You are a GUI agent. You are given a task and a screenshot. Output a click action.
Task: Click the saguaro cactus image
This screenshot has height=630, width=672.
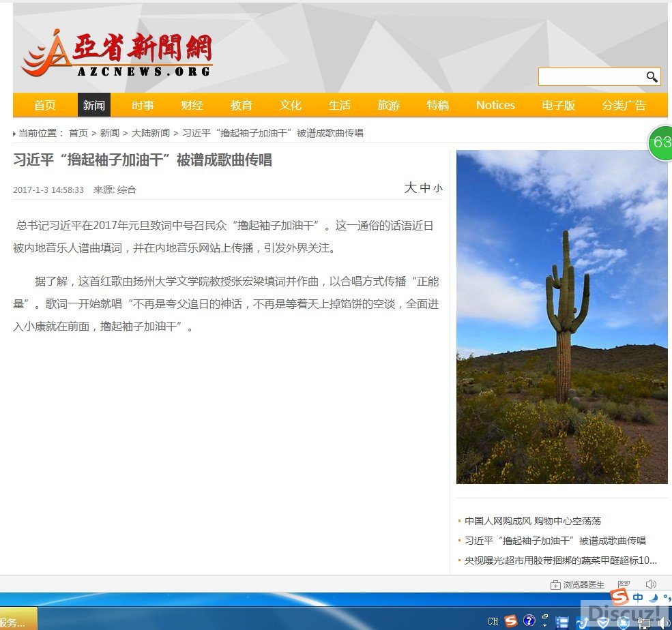pos(561,317)
